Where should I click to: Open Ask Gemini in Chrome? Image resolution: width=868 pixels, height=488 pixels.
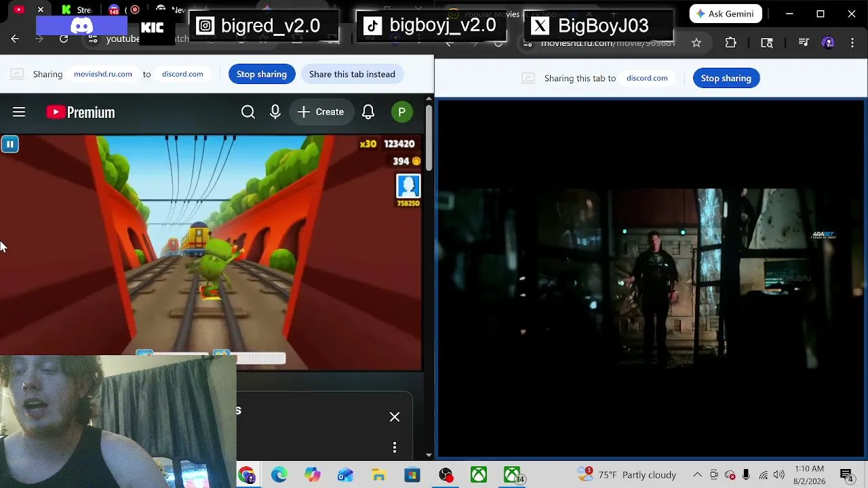coord(726,14)
